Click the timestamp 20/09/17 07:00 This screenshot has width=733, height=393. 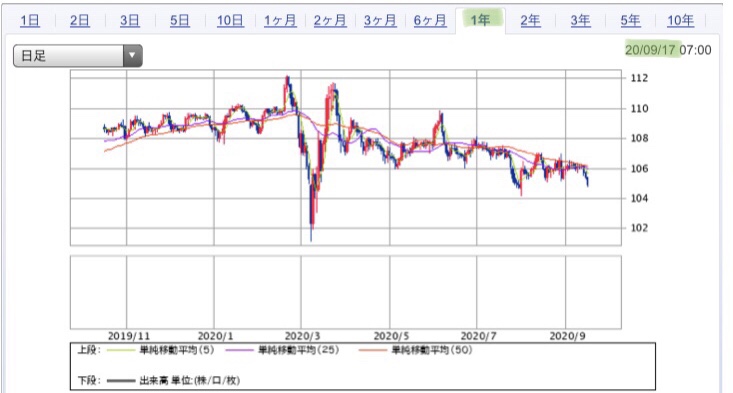(668, 50)
